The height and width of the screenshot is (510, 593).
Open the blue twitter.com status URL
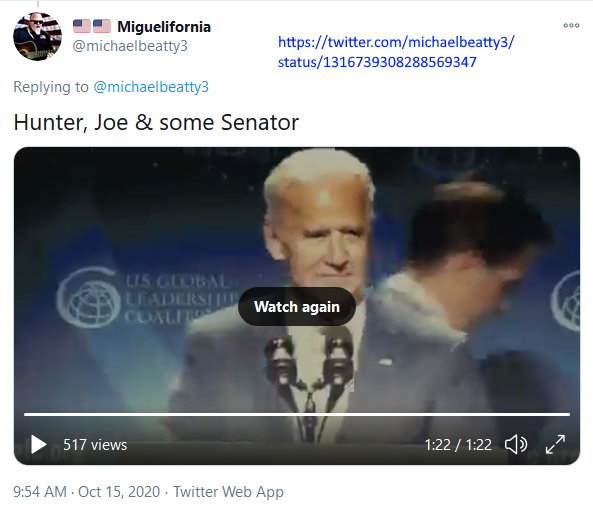(396, 52)
